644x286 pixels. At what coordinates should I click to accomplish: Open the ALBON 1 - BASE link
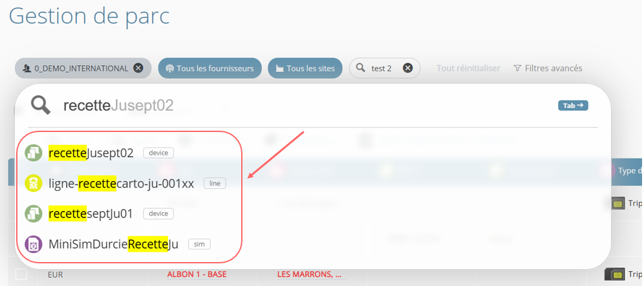pos(197,274)
